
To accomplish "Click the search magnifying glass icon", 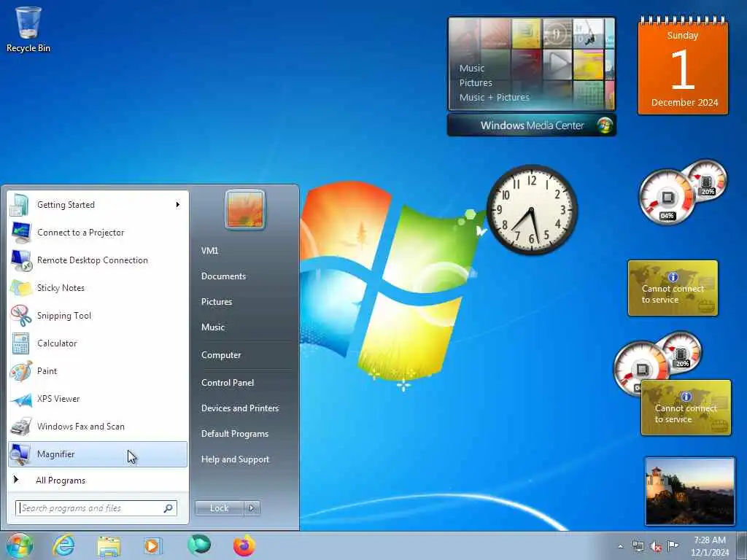I will (x=169, y=508).
